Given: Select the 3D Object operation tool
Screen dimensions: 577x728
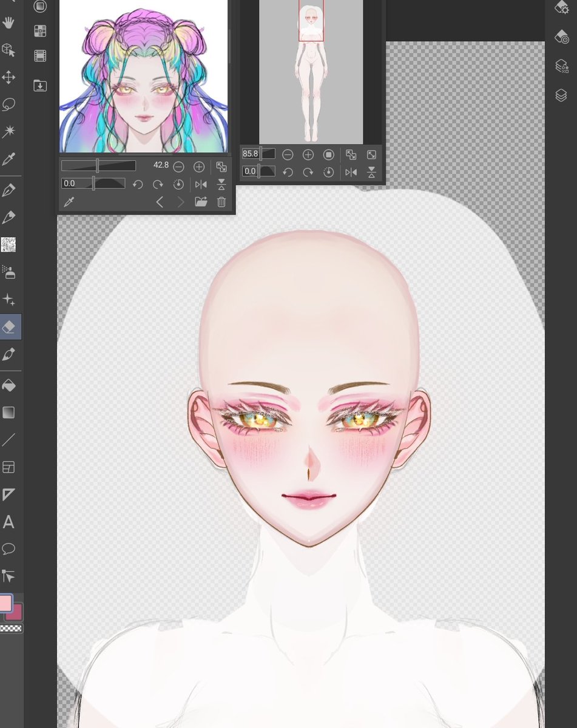Looking at the screenshot, I should coord(8,50).
